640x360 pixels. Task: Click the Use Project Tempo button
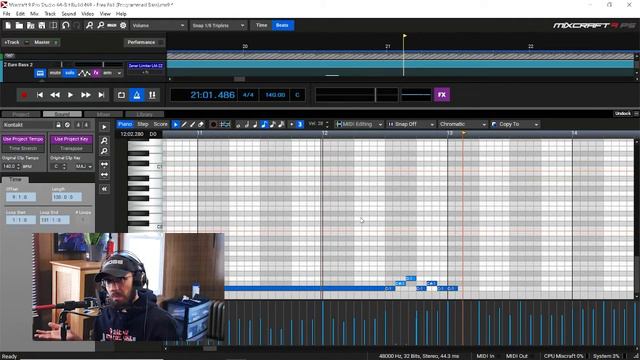click(x=23, y=139)
